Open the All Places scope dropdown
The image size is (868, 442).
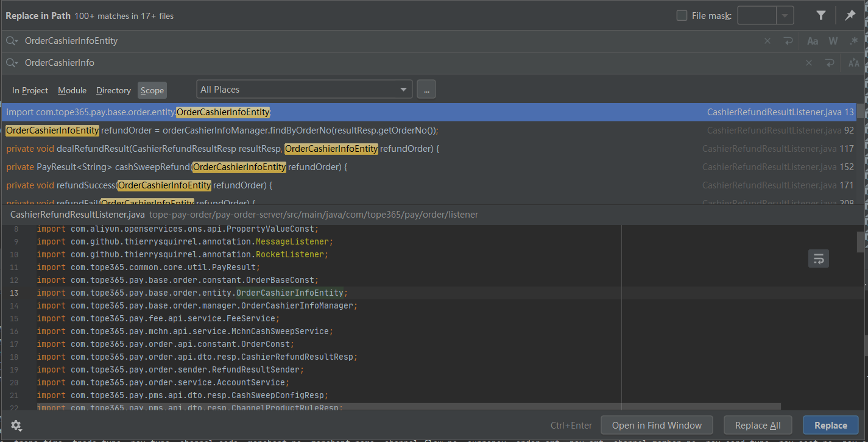point(304,89)
